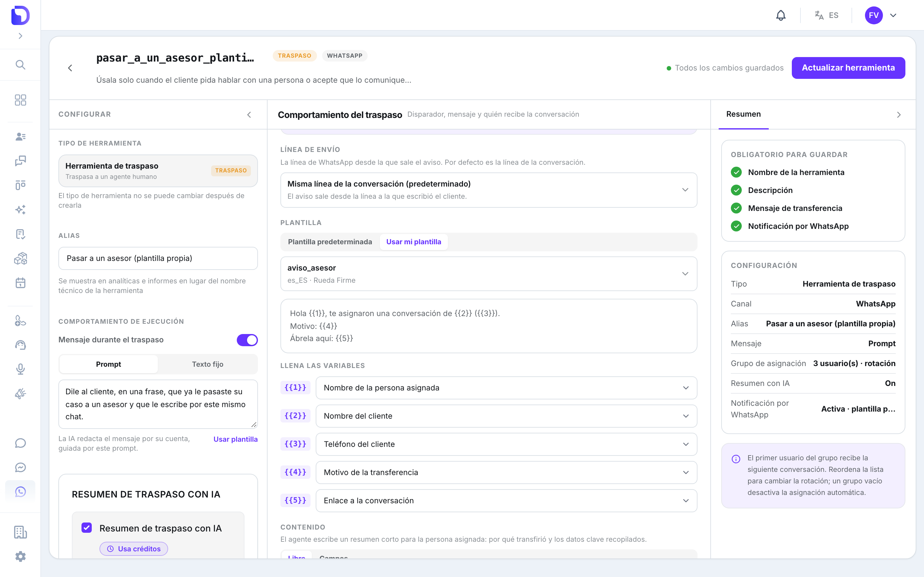Open the {{3}} Teléfono del cliente dropdown
This screenshot has height=577, width=924.
click(506, 444)
